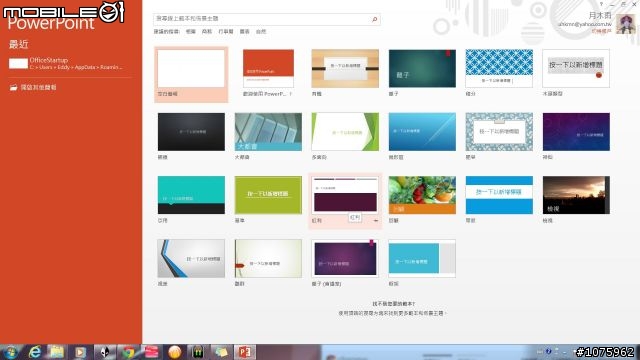The height and width of the screenshot is (360, 640).
Task: Choose the dark teal 離子 template
Action: point(422,69)
